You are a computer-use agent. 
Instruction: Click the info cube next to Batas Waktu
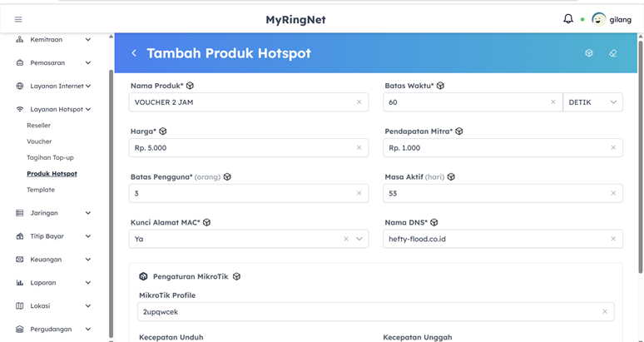[x=441, y=86]
